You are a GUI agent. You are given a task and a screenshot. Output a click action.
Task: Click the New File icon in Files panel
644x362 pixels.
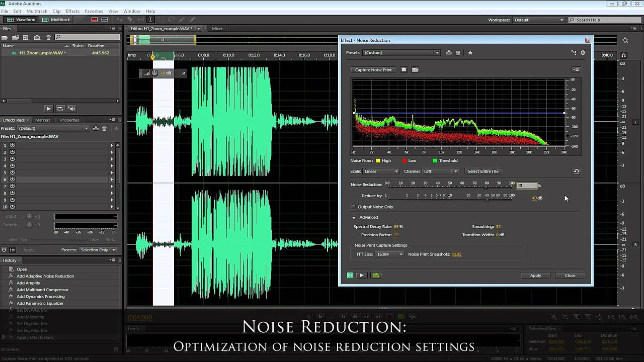[25, 37]
